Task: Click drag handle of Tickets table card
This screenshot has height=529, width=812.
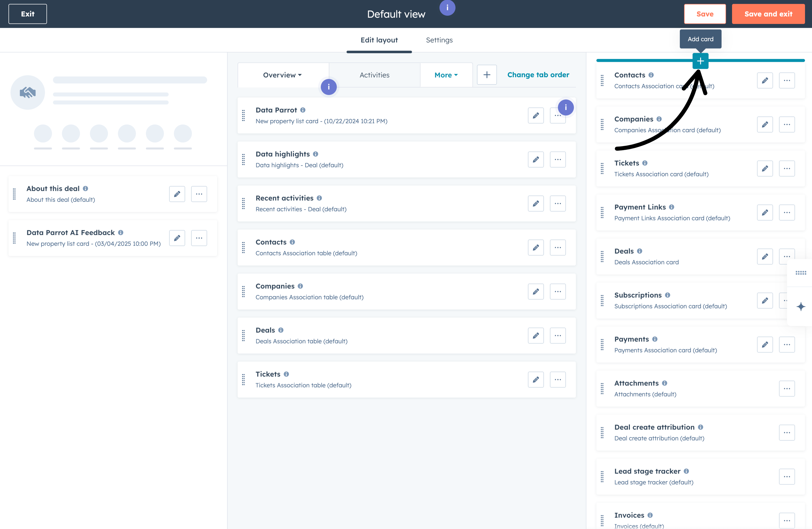Action: [x=243, y=379]
